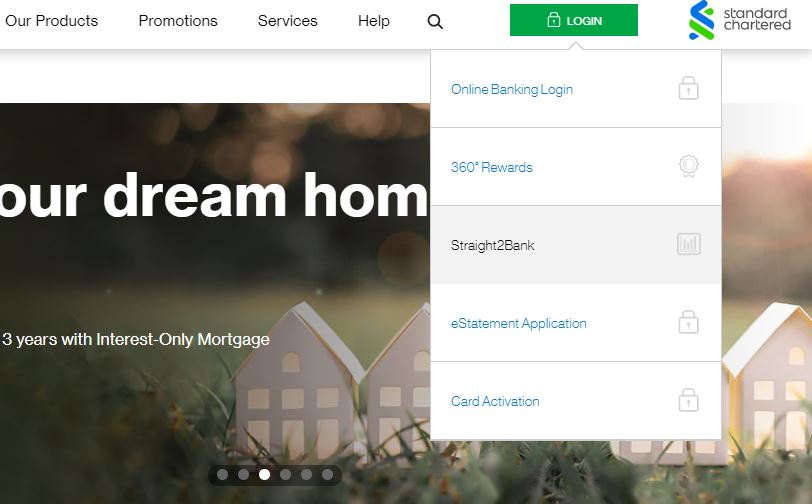Image resolution: width=812 pixels, height=504 pixels.
Task: Click lock icon beside Card Activation
Action: [x=688, y=401]
